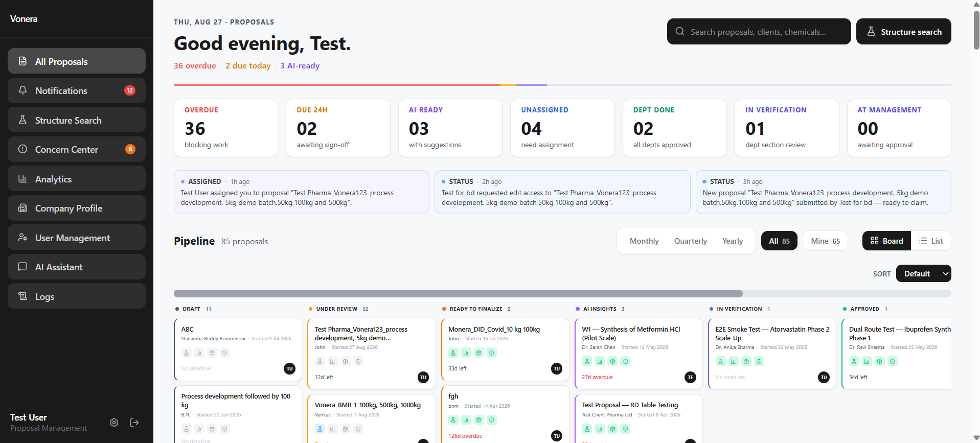Open User Management in the sidebar
Viewport: 980px width, 443px height.
click(77, 238)
